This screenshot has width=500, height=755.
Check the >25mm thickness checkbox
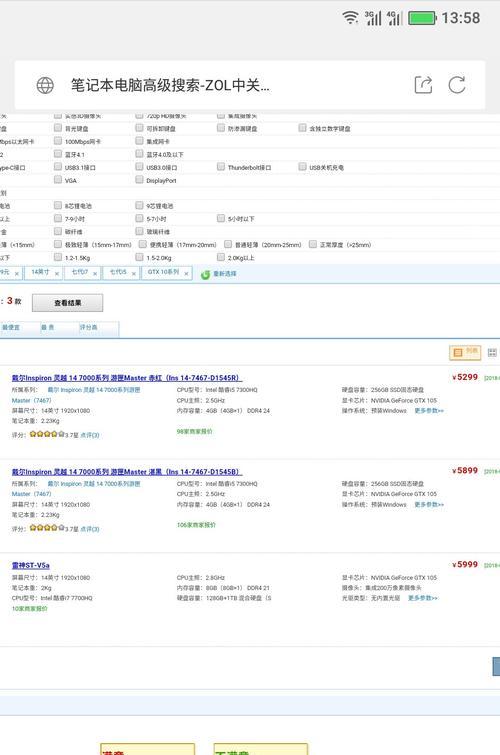313,244
